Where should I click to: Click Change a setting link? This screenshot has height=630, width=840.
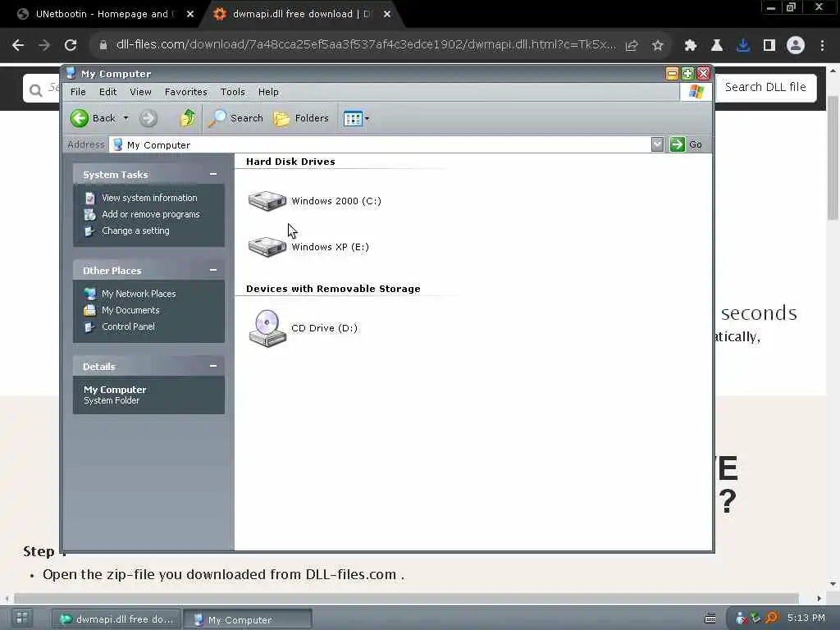(x=135, y=231)
